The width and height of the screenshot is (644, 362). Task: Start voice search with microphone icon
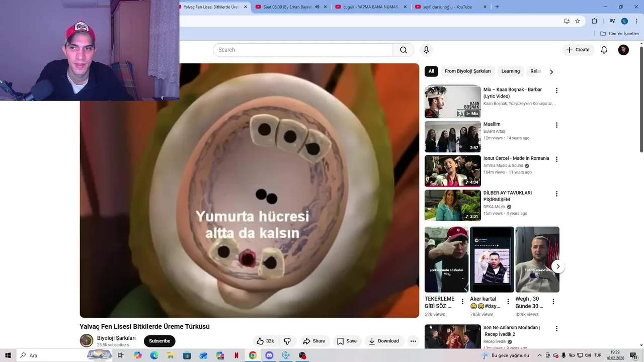click(x=426, y=50)
